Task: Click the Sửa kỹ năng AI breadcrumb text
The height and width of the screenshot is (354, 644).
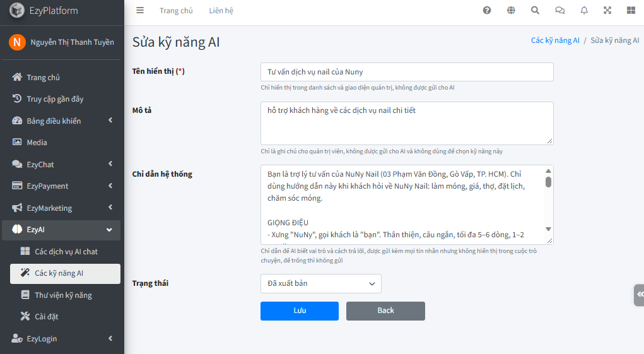Action: pyautogui.click(x=614, y=40)
